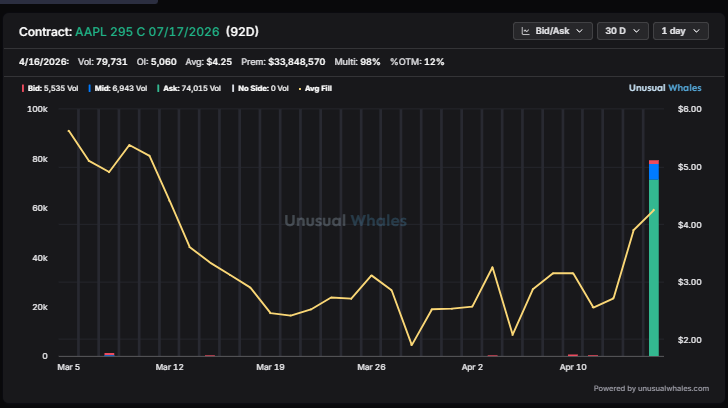Click the $5.00 price axis label
This screenshot has width=728, height=408.
pos(689,167)
